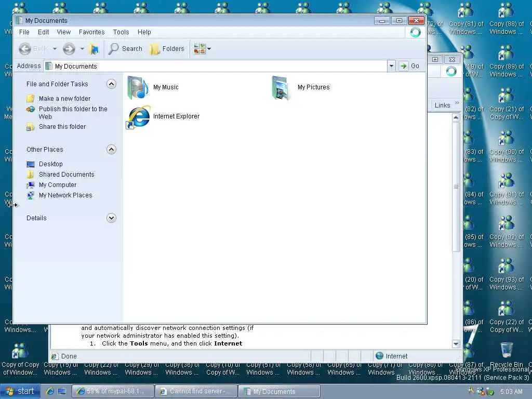532x399 pixels.
Task: Switch to Cannot find server taskbar button
Action: click(196, 392)
